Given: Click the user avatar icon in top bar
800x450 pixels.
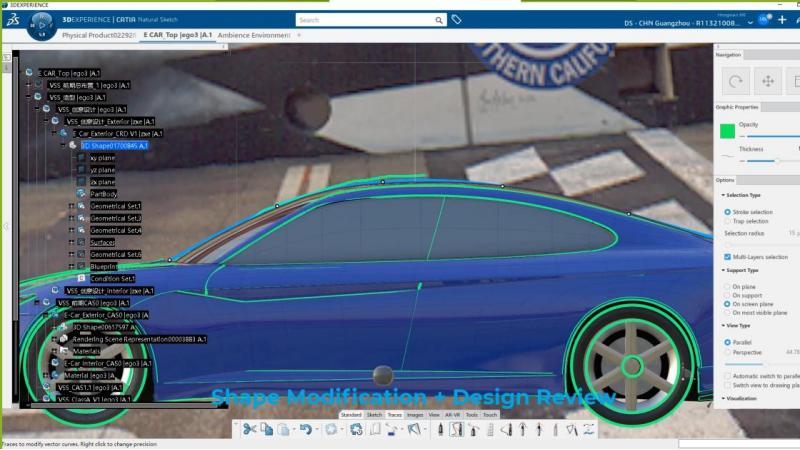Looking at the screenshot, I should pyautogui.click(x=764, y=19).
